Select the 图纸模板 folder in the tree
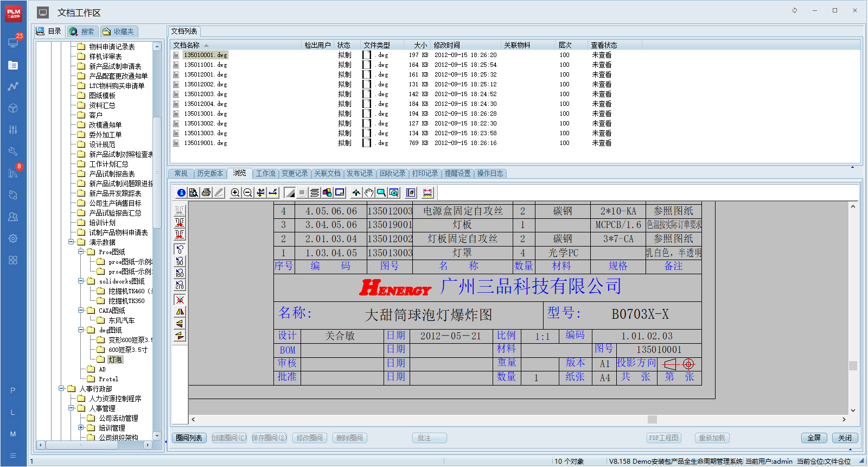The width and height of the screenshot is (868, 467). tap(102, 96)
